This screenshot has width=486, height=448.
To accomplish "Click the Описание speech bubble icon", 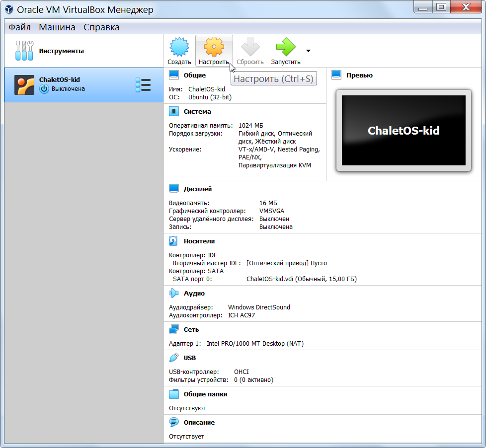I will click(x=173, y=422).
